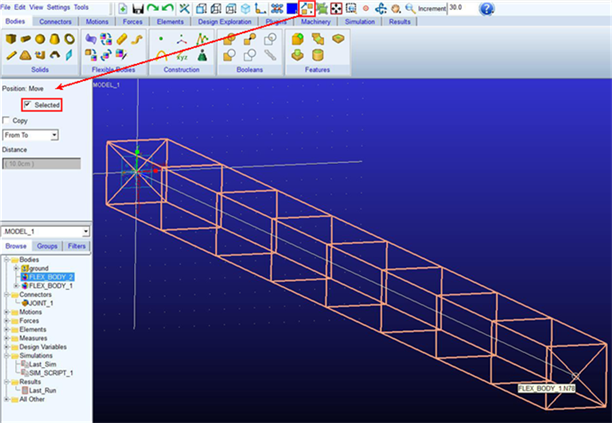
Task: Switch to the Connectors ribbon tab
Action: tap(55, 22)
